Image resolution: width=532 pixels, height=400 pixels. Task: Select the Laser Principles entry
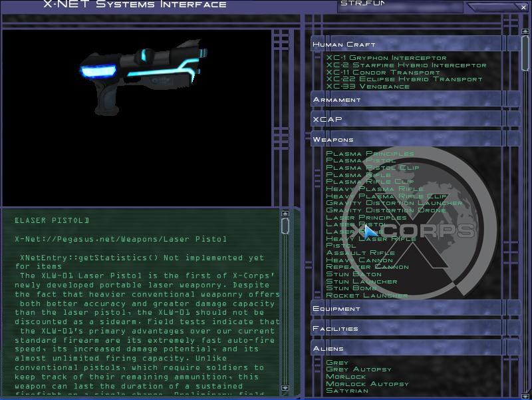pos(366,218)
